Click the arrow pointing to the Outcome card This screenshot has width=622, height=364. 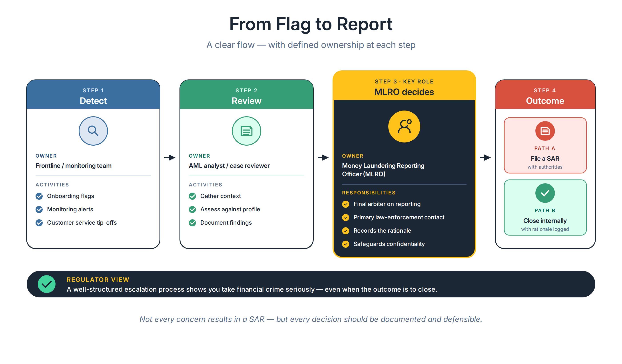point(485,157)
